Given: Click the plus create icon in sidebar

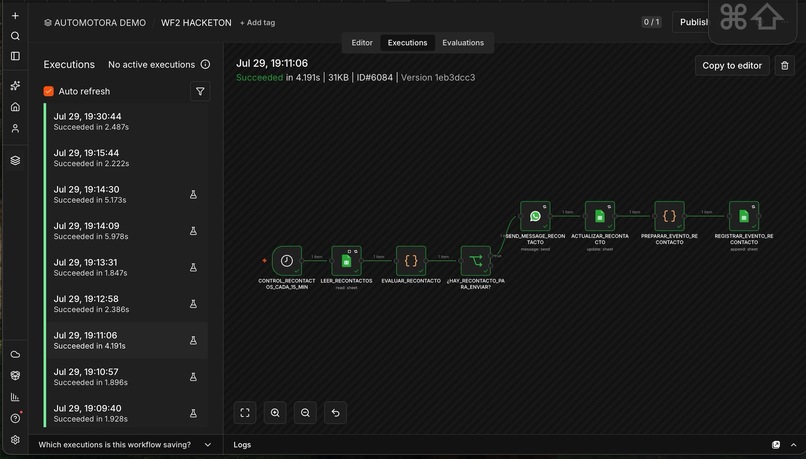Looking at the screenshot, I should click(15, 15).
